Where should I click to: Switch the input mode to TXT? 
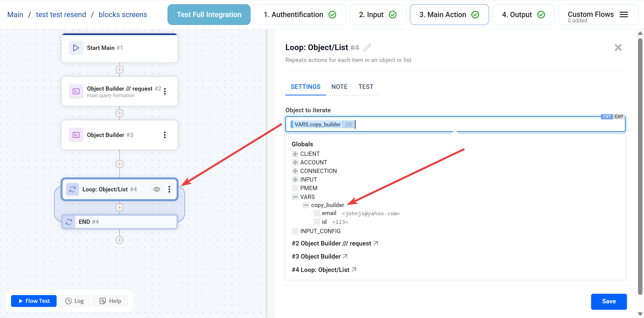tap(607, 117)
